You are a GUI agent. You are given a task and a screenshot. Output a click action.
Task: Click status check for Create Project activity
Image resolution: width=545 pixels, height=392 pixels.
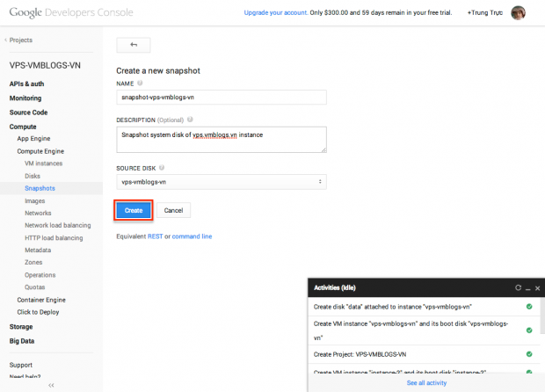point(529,354)
